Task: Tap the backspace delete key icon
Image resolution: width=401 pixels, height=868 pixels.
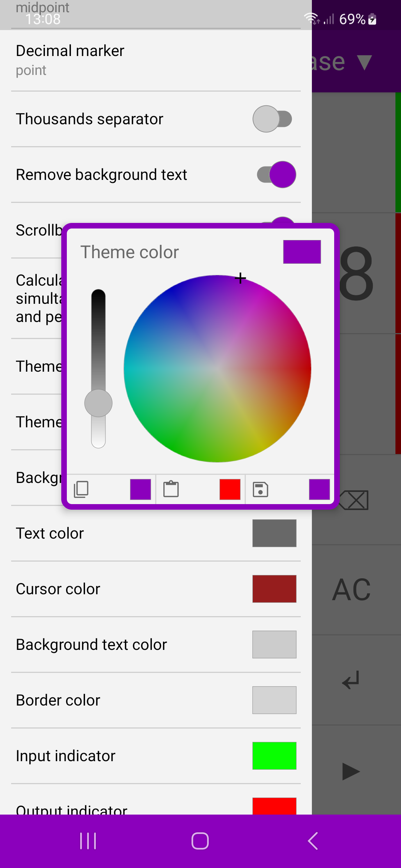Action: point(353,500)
